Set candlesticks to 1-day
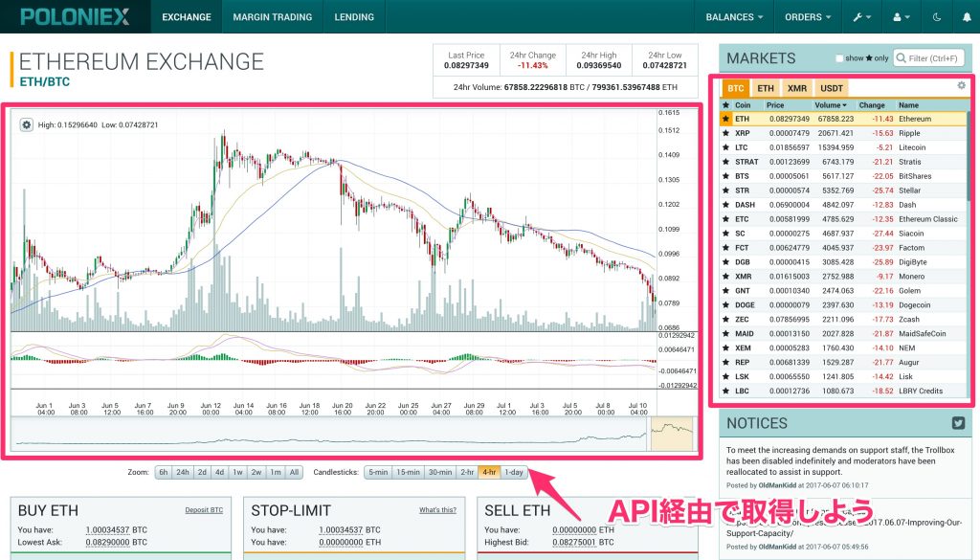 514,473
